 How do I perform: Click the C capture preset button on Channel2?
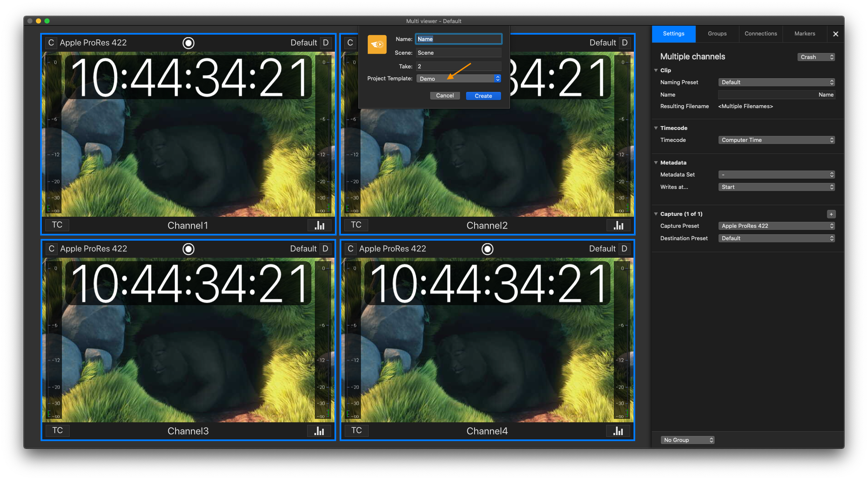coord(350,43)
